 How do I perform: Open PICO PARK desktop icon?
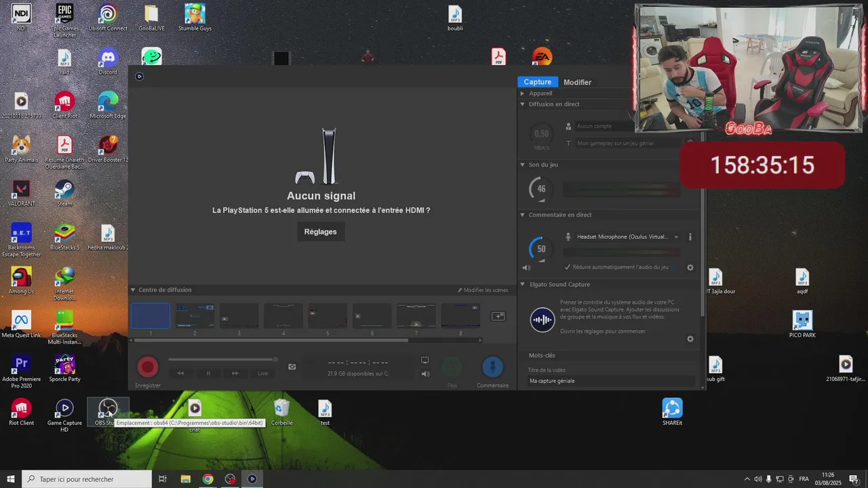802,324
